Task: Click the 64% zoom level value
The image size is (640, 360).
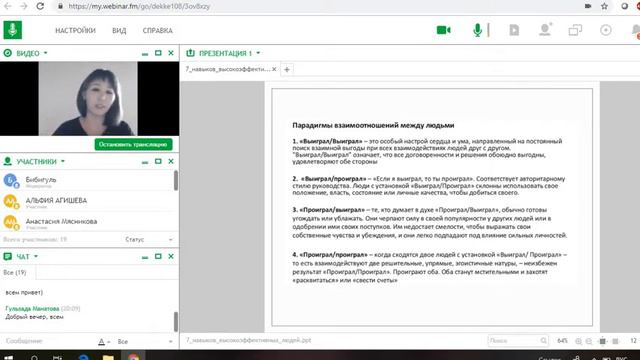Action: coord(562,341)
